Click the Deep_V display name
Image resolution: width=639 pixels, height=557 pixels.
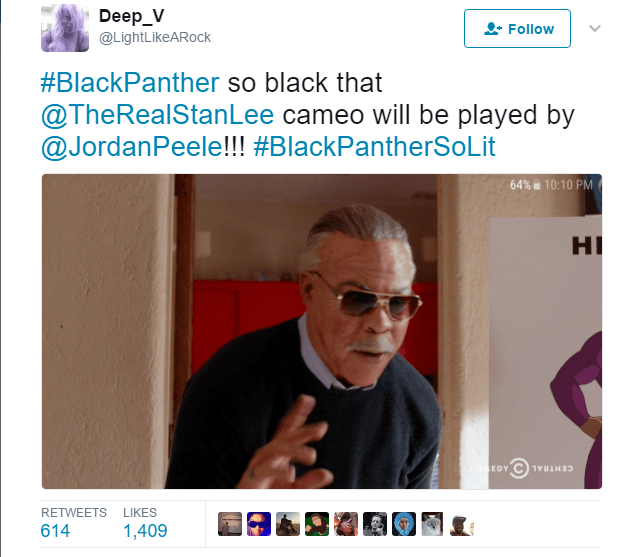click(131, 16)
